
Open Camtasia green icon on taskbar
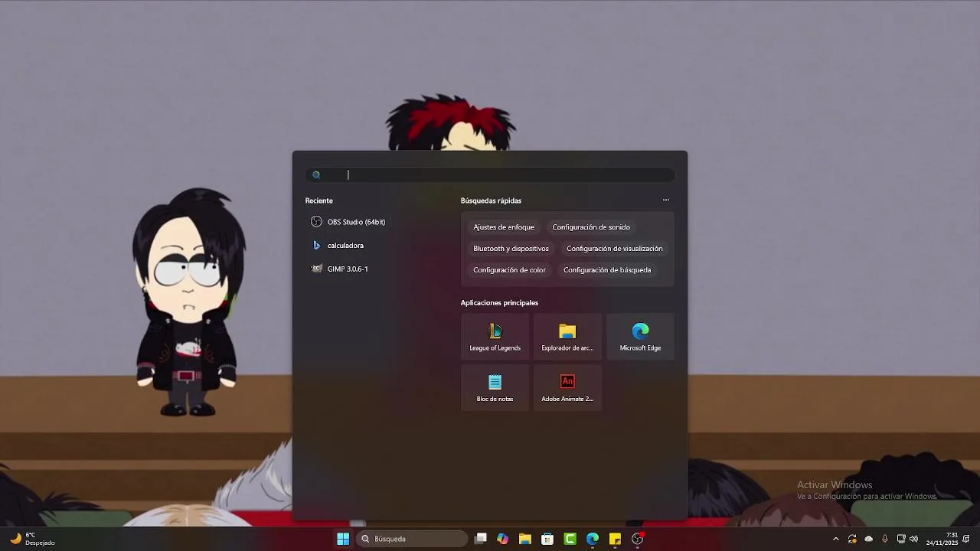tap(570, 539)
